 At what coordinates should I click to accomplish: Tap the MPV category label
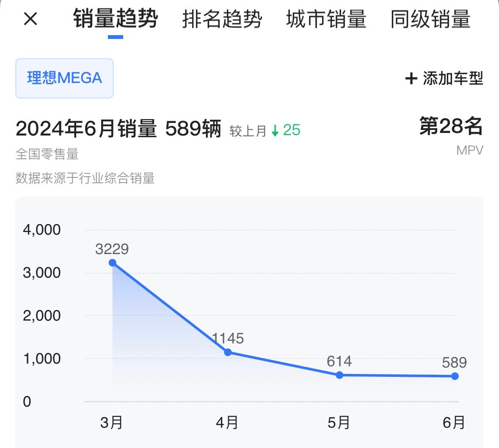pyautogui.click(x=469, y=150)
